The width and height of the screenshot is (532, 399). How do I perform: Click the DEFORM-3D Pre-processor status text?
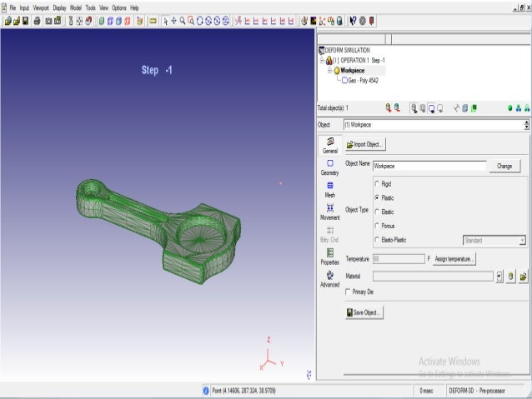[x=477, y=391]
